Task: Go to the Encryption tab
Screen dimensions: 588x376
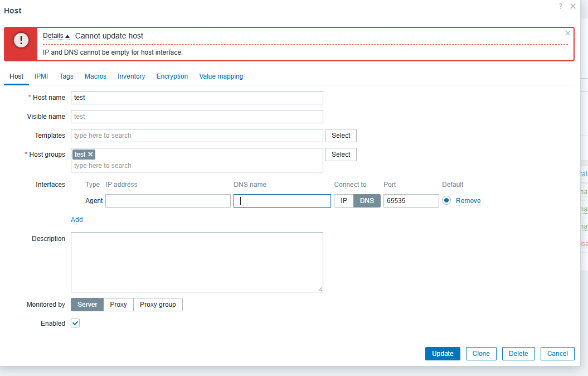Action: (x=172, y=76)
